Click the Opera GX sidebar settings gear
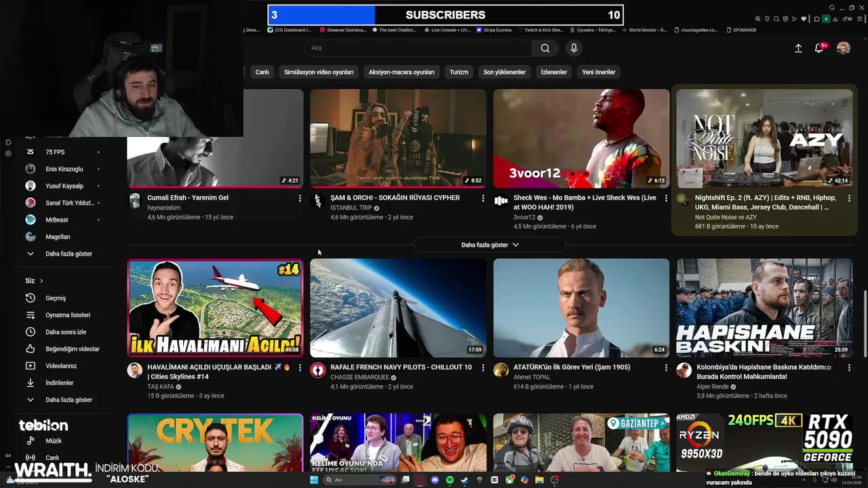The width and height of the screenshot is (868, 488). [x=8, y=154]
